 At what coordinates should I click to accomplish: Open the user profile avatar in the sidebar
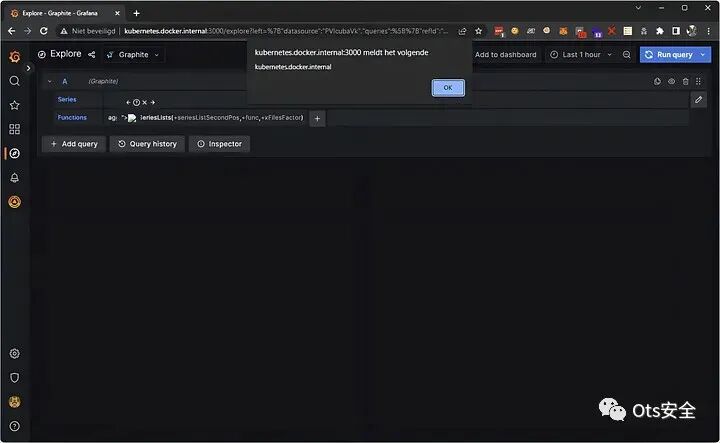point(15,402)
